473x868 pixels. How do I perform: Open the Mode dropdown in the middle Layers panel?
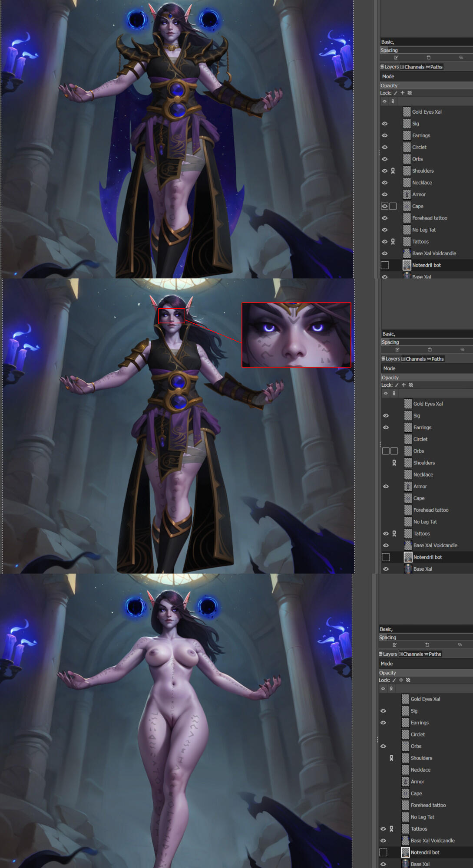[427, 368]
